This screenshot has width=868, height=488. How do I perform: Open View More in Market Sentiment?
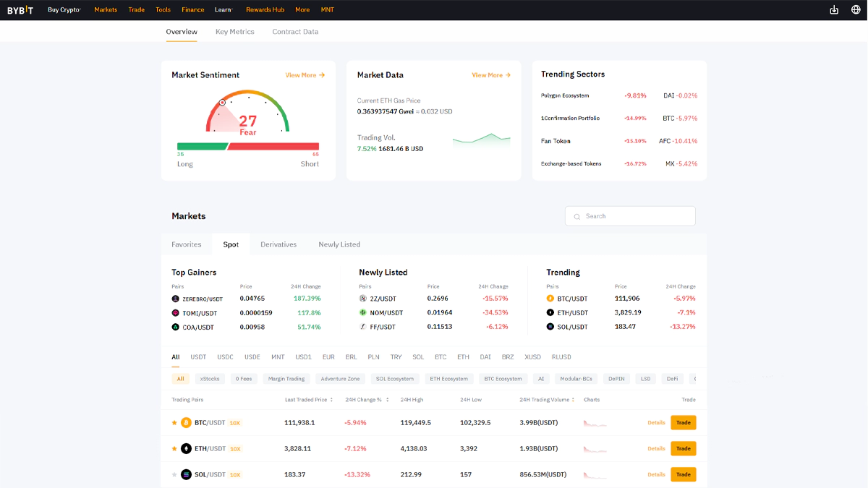click(305, 75)
